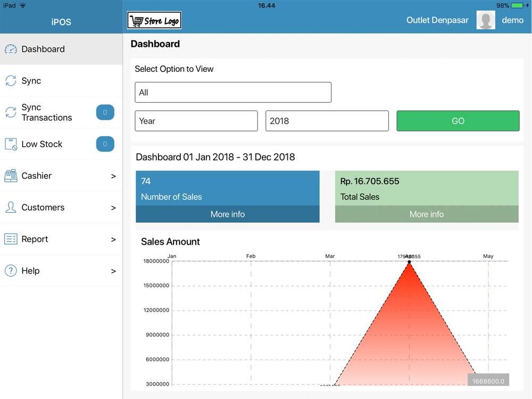This screenshot has width=532, height=399.
Task: Expand the Cashier submenu arrow
Action: point(113,176)
